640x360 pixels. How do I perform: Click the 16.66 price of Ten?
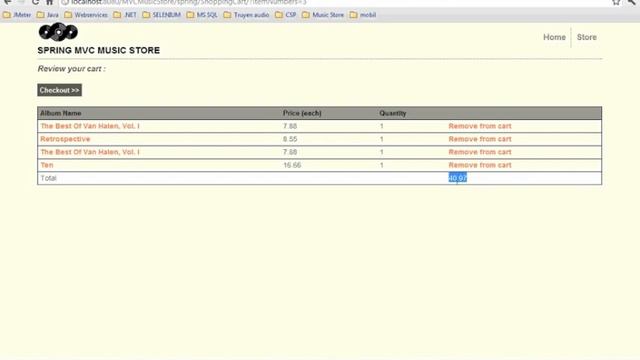(292, 165)
